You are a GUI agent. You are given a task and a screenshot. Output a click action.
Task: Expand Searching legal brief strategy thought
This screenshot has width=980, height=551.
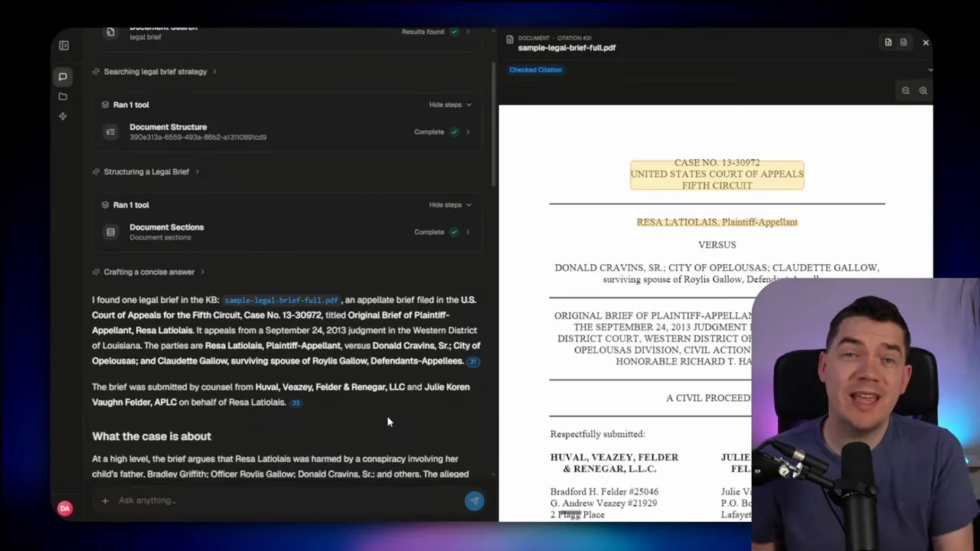click(x=155, y=72)
